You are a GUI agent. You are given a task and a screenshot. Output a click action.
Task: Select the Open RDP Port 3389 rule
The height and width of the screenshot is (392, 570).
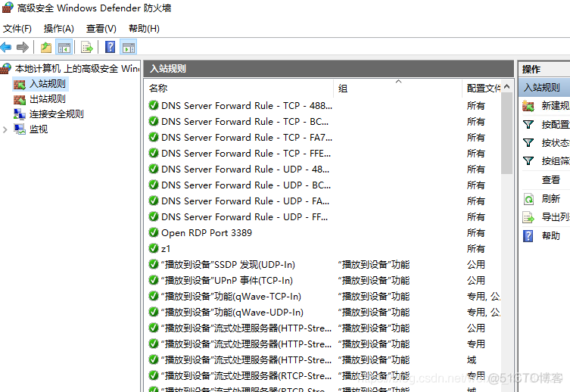click(207, 233)
